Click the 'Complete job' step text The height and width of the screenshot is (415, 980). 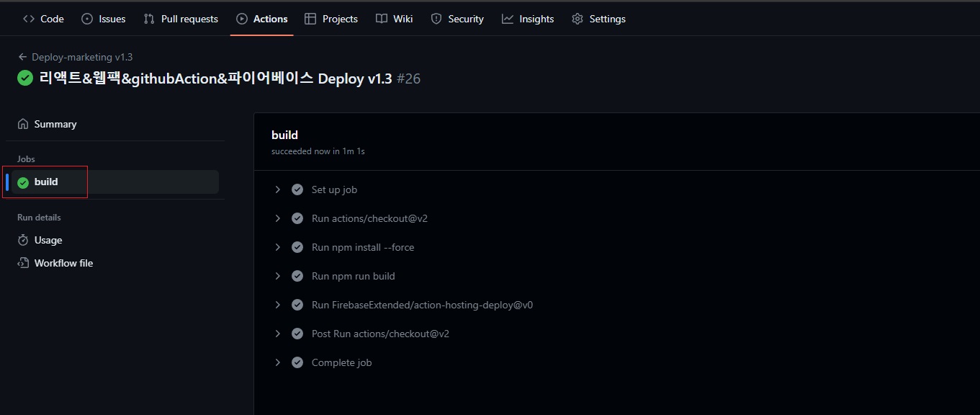point(342,362)
